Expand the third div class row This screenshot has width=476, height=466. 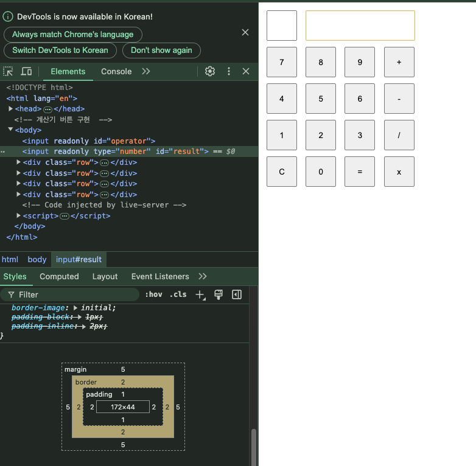click(18, 184)
